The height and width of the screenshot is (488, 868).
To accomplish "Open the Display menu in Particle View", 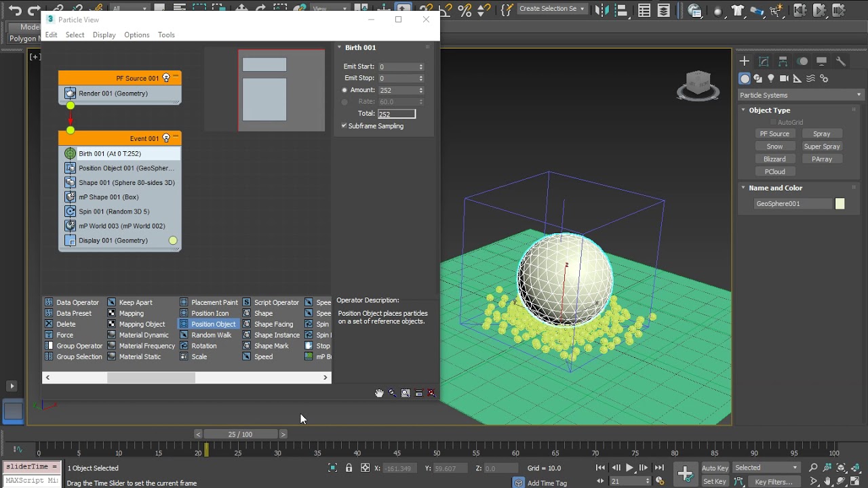I will pos(104,35).
